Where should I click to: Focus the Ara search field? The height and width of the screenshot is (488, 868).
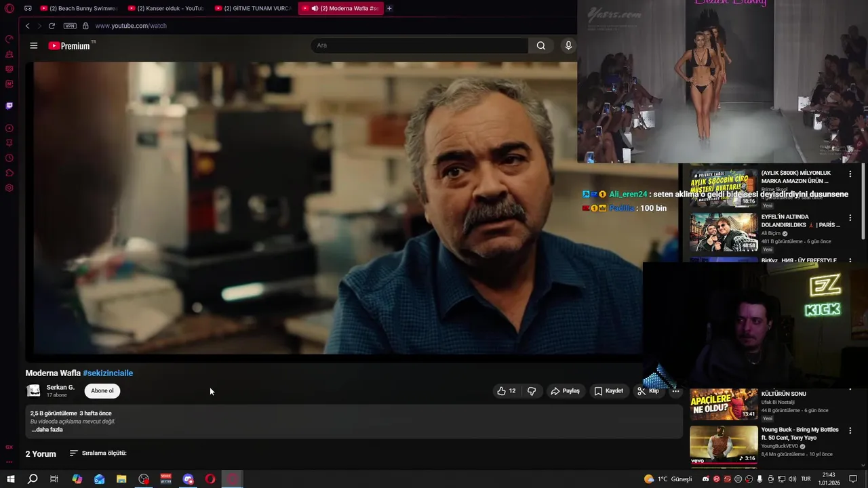pos(419,45)
